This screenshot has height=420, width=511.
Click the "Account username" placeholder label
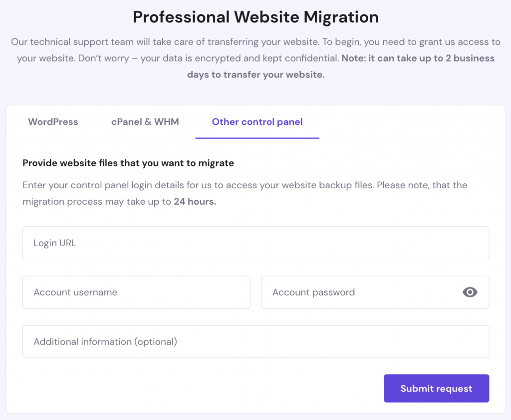pos(75,293)
